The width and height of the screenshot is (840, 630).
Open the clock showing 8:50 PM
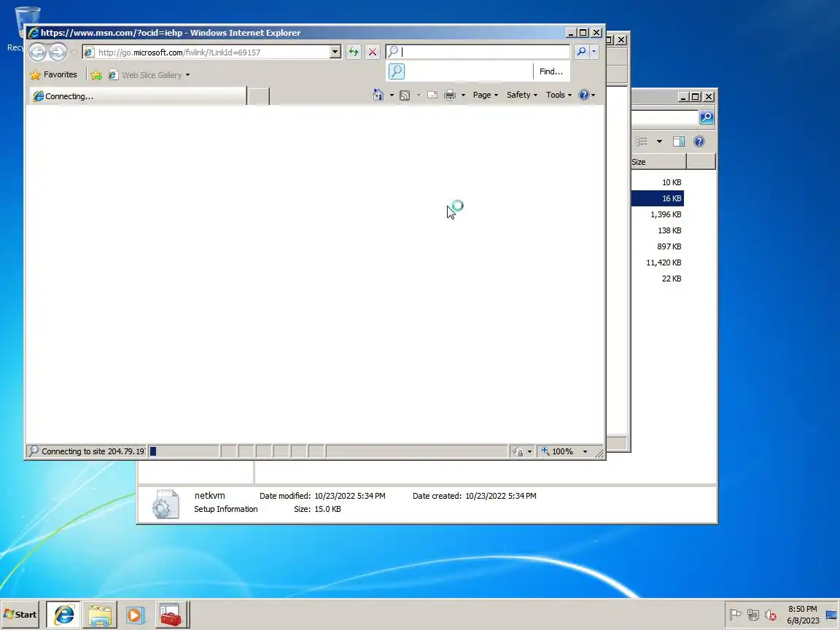803,615
